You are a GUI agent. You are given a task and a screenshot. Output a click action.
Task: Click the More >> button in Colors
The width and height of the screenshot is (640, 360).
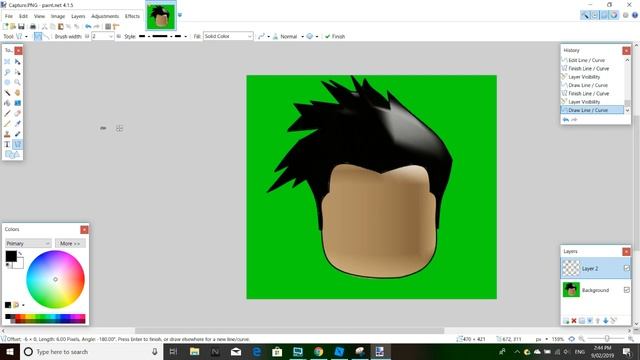coord(70,243)
